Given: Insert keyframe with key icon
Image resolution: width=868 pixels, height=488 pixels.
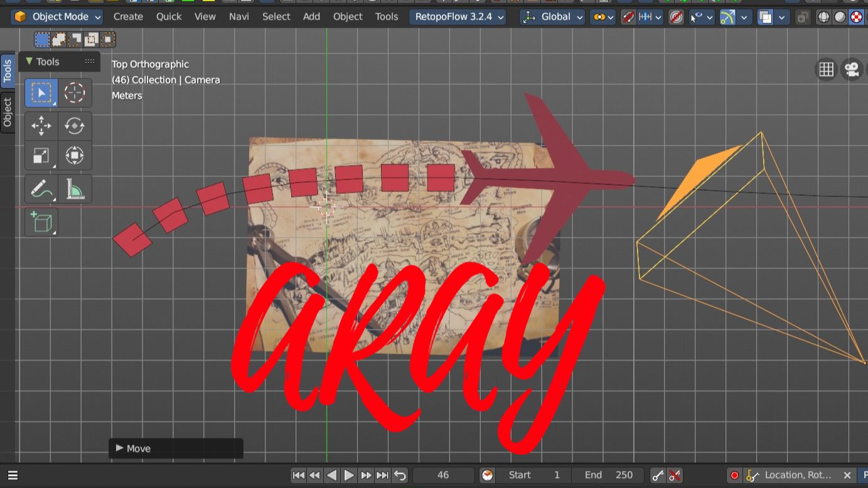Looking at the screenshot, I should [658, 475].
